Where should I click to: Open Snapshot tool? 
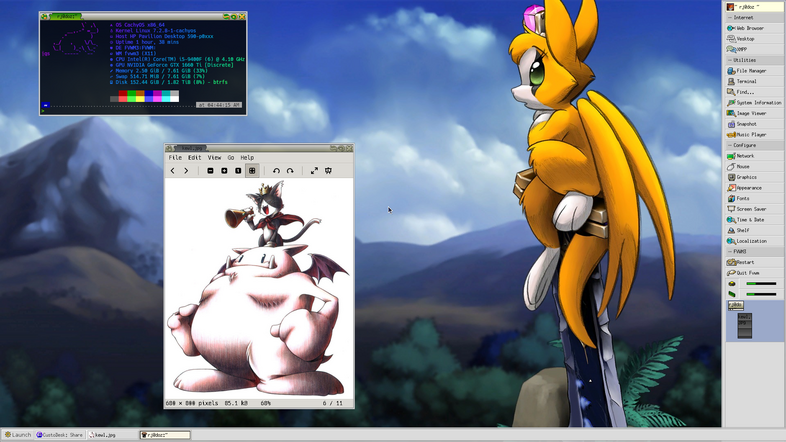tap(754, 124)
